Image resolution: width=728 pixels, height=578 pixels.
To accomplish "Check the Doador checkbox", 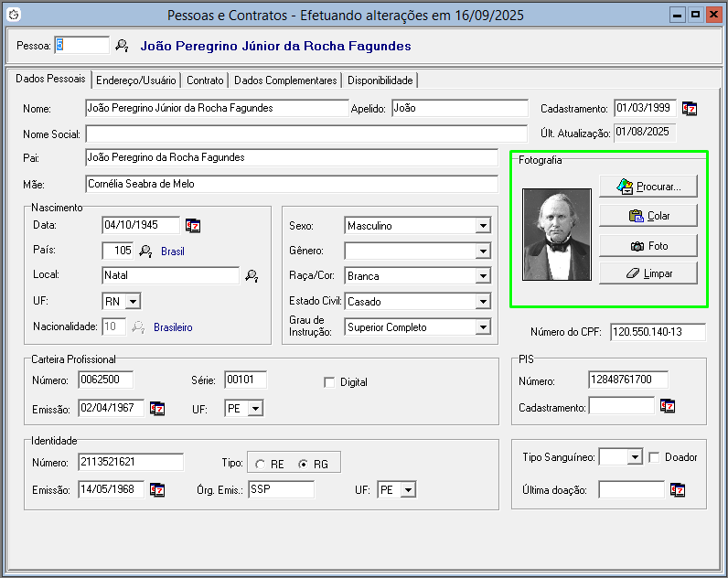I will [654, 457].
